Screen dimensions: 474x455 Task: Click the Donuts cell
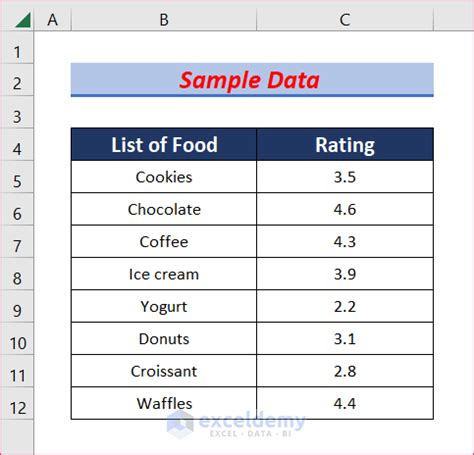pyautogui.click(x=164, y=338)
